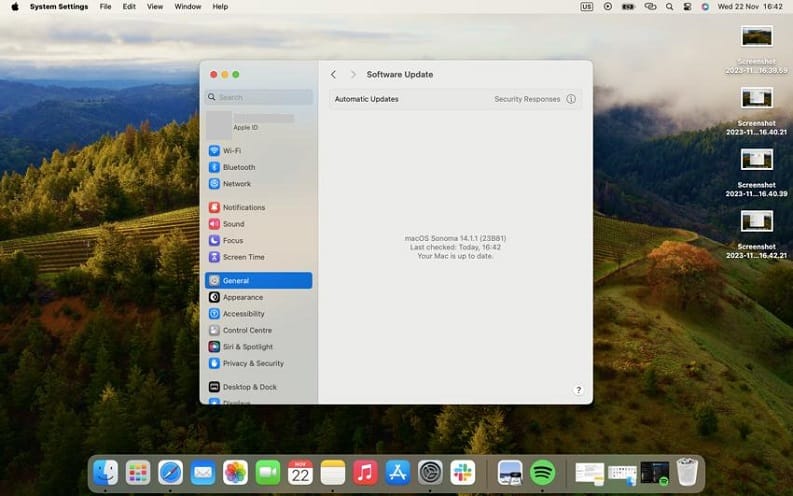Open Siri & Spotlight settings
The height and width of the screenshot is (496, 793).
click(258, 347)
